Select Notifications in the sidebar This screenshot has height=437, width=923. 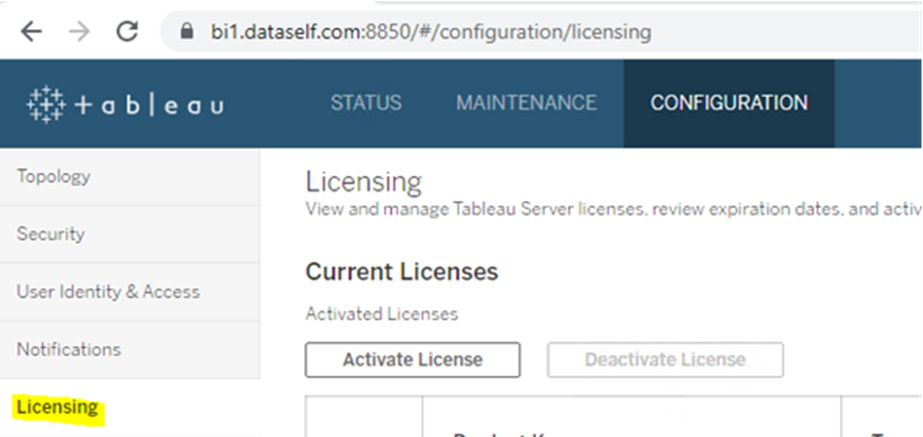pyautogui.click(x=69, y=349)
